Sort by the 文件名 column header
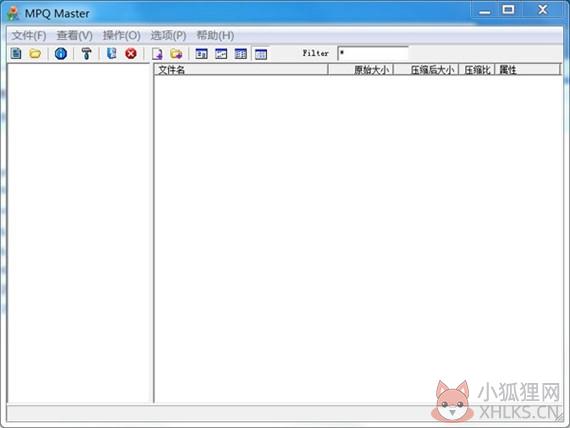570x428 pixels. pyautogui.click(x=241, y=70)
